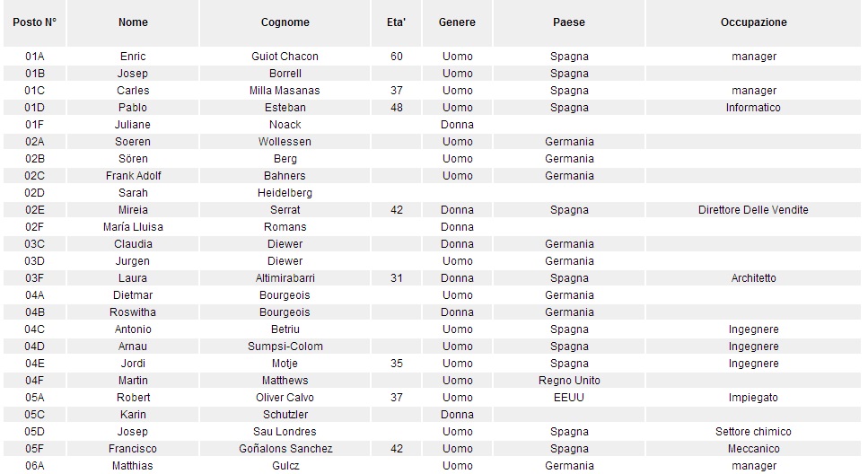
Task: Select the Meccanico occupation cell
Action: [x=753, y=449]
